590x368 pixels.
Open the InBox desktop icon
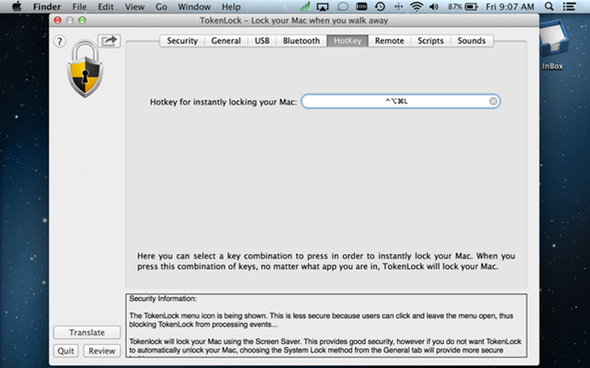pos(553,46)
